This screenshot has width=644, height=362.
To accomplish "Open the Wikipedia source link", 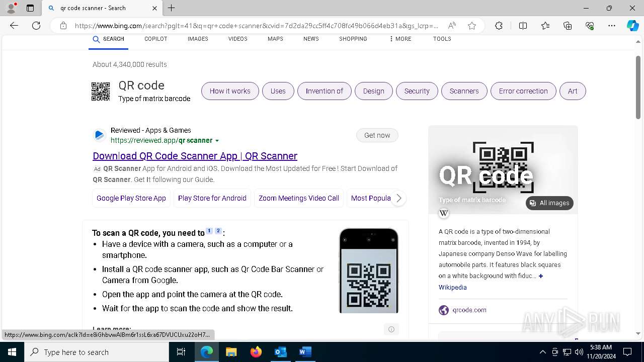I will [452, 288].
